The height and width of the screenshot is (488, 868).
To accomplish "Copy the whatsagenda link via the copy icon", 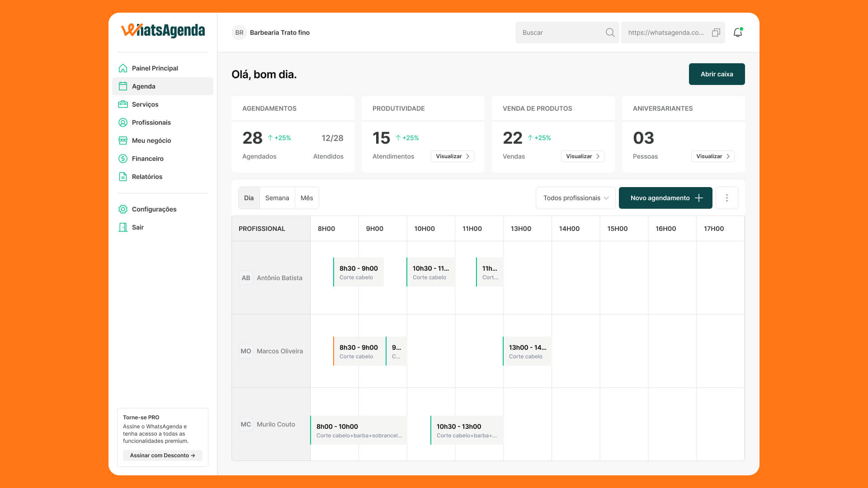I will click(716, 33).
